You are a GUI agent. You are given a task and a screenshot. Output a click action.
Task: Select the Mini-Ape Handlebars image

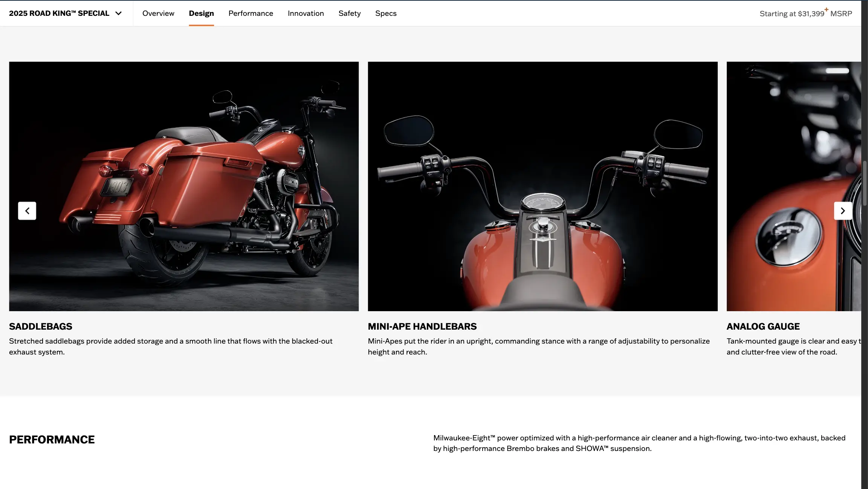click(542, 186)
